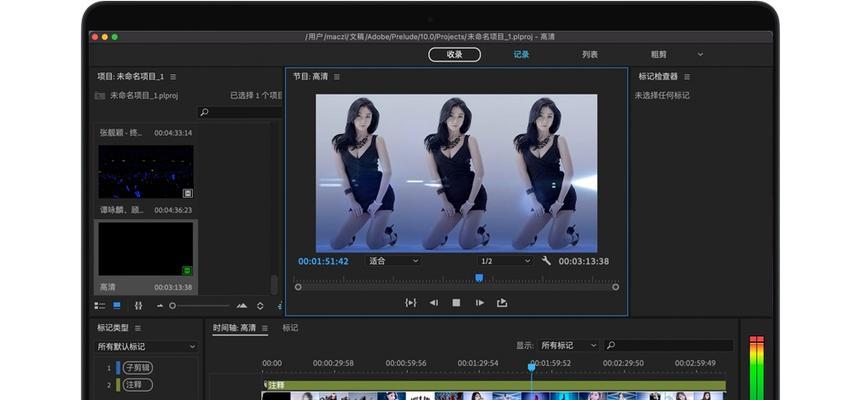Screen dimensions: 861x400
Task: Select the 高清 sequence thumbnail
Action: click(146, 249)
